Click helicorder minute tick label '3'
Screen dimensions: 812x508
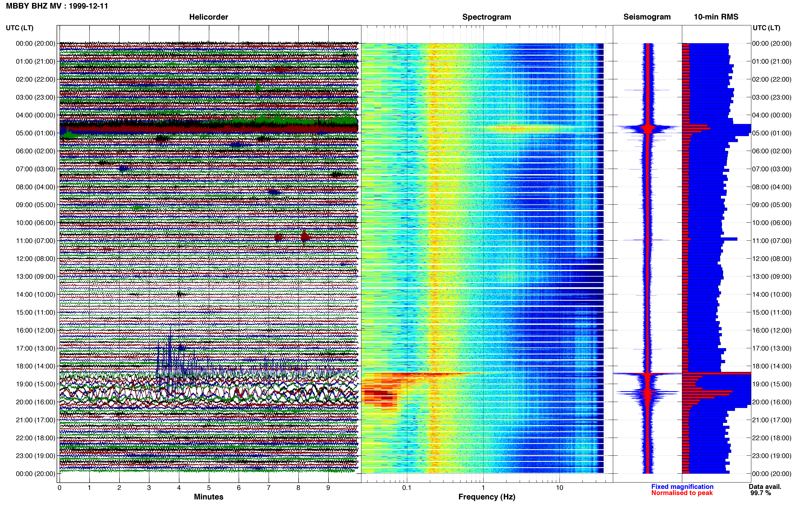pos(149,487)
